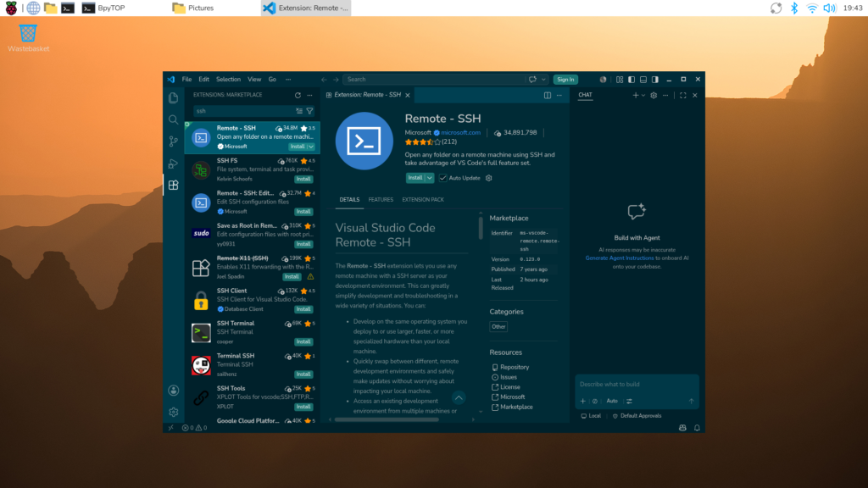
Task: Maximize the chat panel
Action: [x=683, y=95]
